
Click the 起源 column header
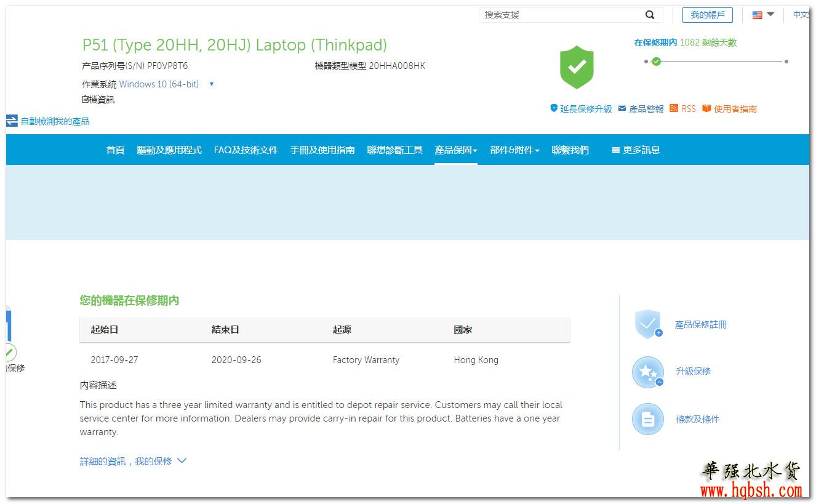click(342, 330)
